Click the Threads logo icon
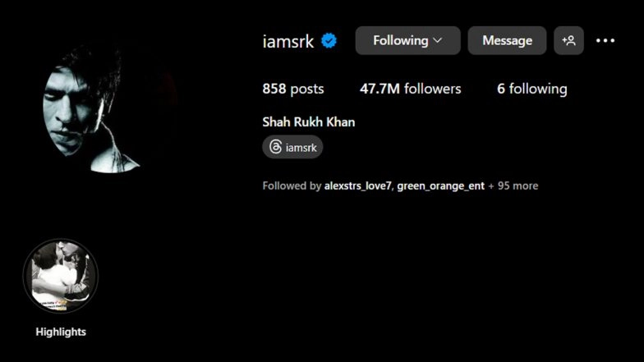Image resolution: width=644 pixels, height=362 pixels. click(x=276, y=147)
